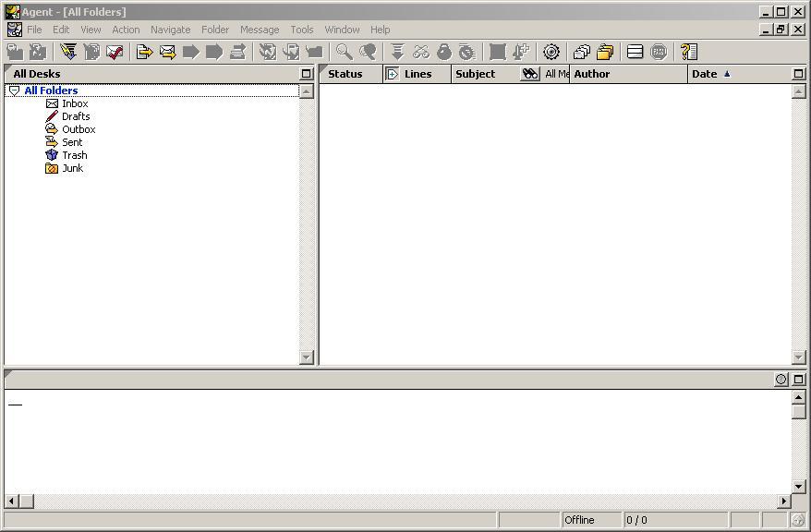
Task: Toggle the thread expander beside Lines column
Action: pyautogui.click(x=392, y=74)
